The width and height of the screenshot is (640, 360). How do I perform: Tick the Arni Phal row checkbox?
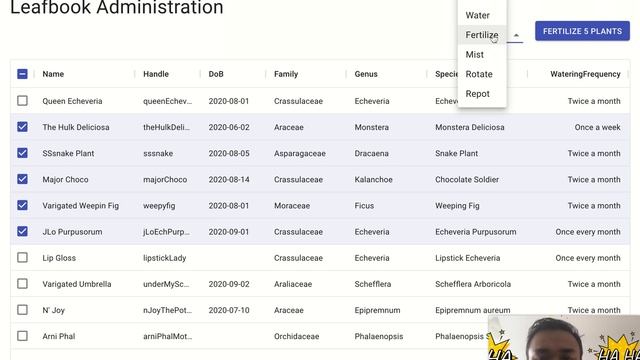[22, 336]
